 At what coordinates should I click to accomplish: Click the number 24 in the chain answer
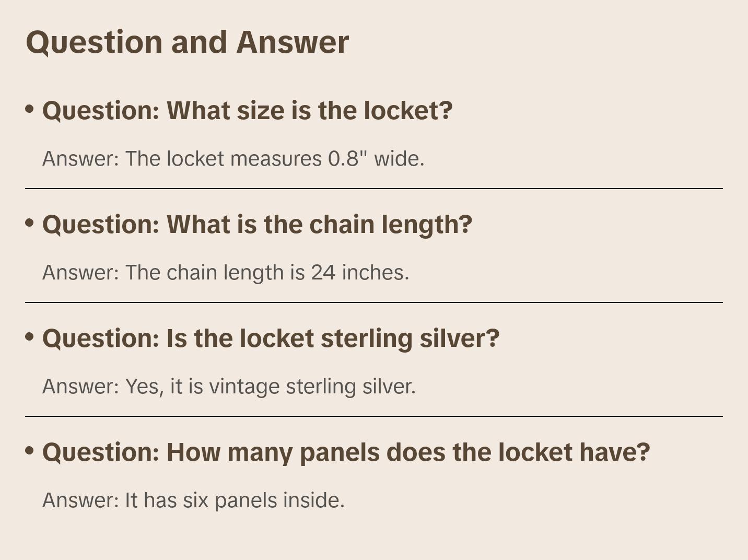coord(323,273)
